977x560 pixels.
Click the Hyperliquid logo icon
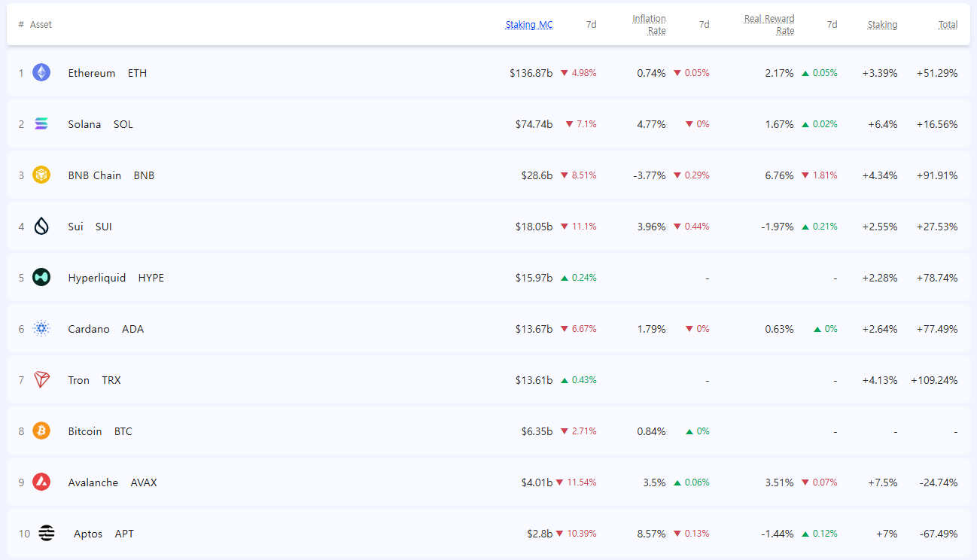[41, 278]
